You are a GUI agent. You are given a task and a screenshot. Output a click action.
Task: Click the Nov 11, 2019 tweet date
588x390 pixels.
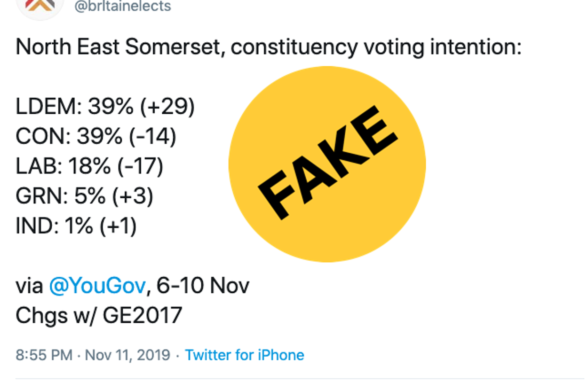pos(127,355)
